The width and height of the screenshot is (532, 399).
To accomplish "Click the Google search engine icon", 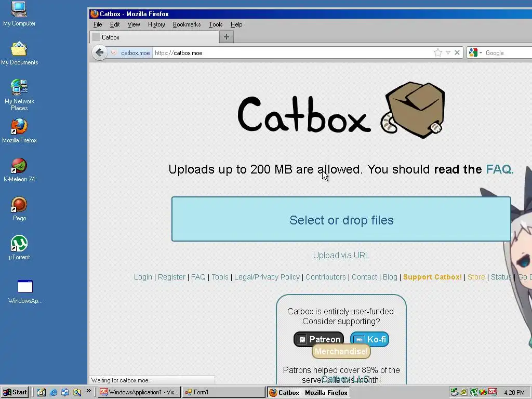I will pos(473,52).
